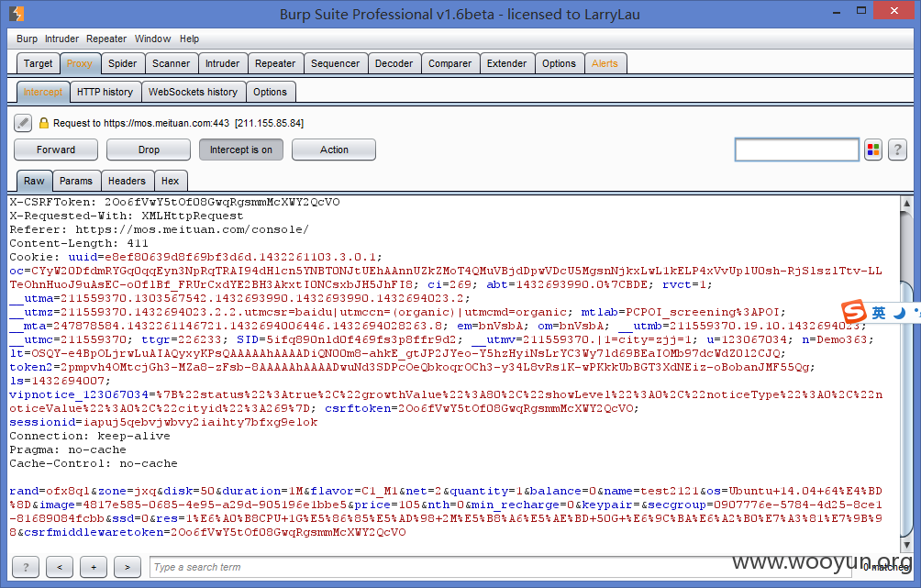The height and width of the screenshot is (588, 921).
Task: Switch to the Comparer tab
Action: click(x=449, y=63)
